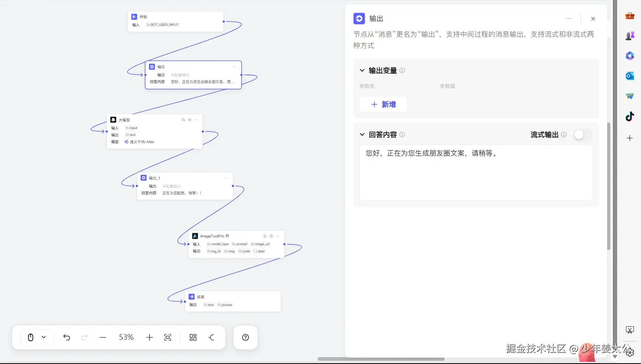Click the 回答内容 answer text field
Screen dimensions: 641x364
476,173
